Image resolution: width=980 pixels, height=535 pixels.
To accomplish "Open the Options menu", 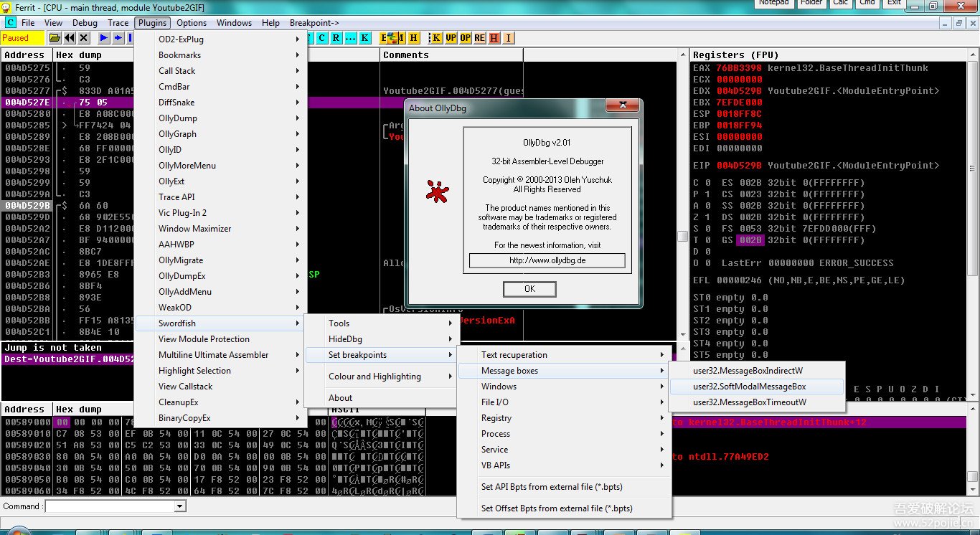I will (x=192, y=23).
